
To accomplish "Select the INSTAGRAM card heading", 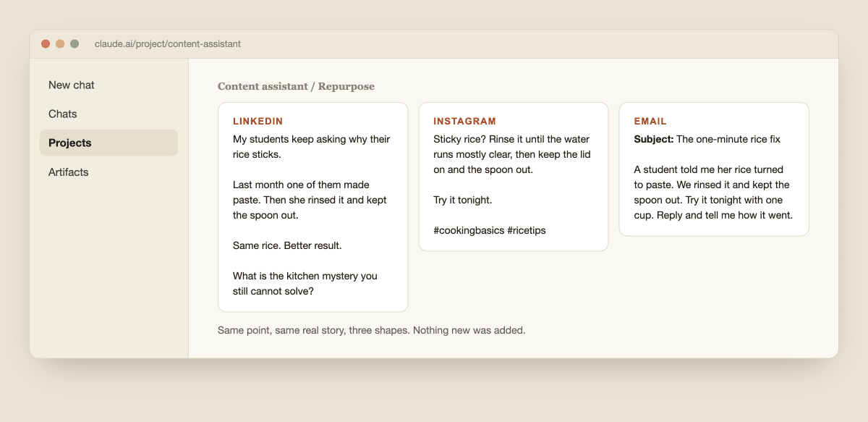I will [464, 121].
